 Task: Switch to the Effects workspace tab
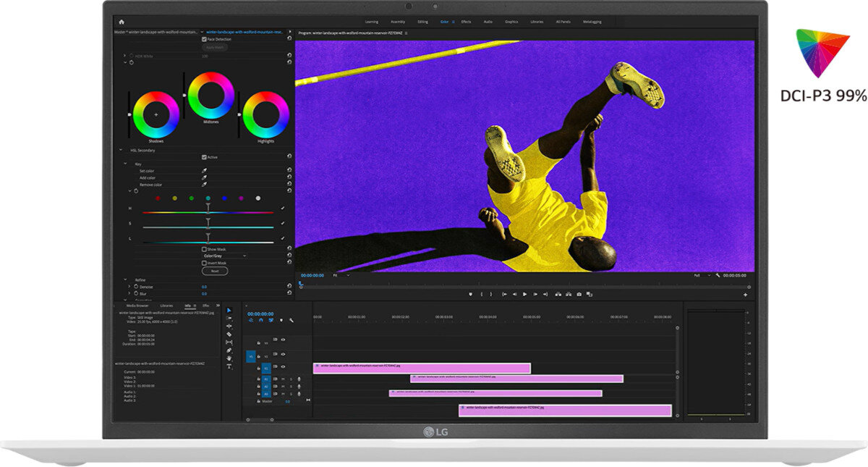tap(466, 22)
